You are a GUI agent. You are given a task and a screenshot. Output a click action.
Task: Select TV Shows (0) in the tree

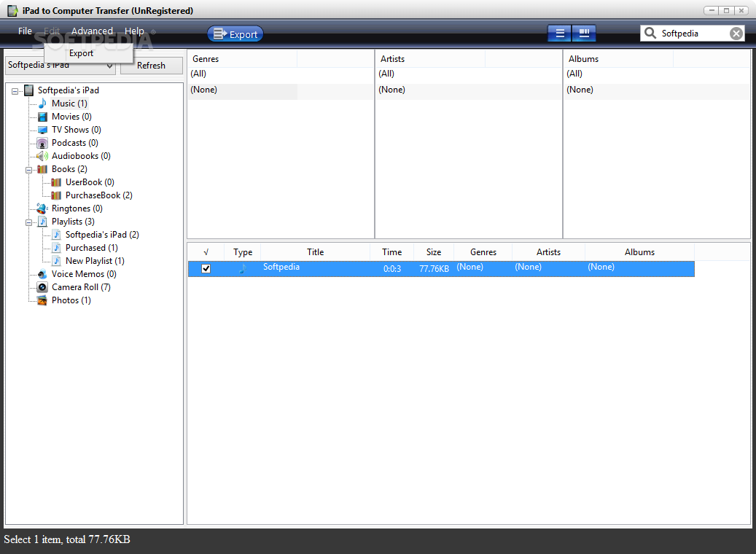(76, 130)
